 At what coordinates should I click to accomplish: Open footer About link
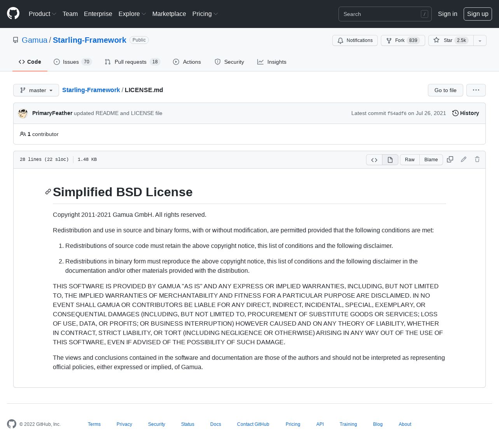[405, 424]
